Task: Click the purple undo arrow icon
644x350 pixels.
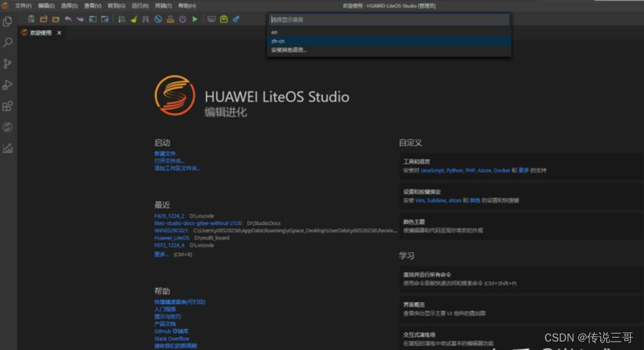Action: coord(68,19)
